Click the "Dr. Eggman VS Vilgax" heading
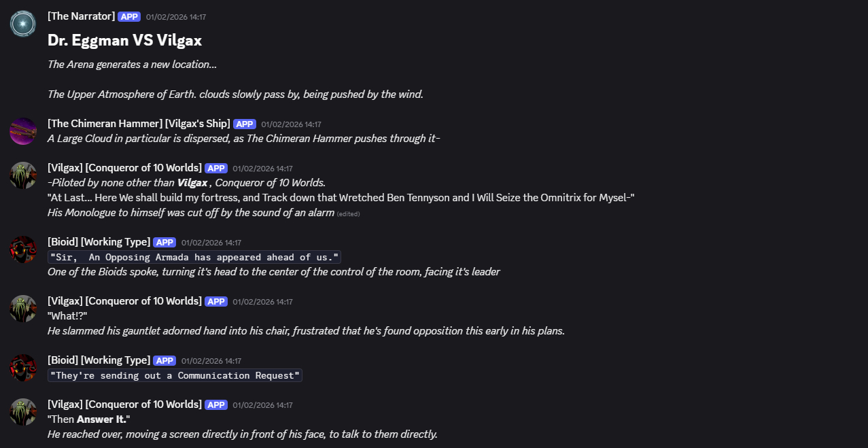868x448 pixels. [x=124, y=40]
